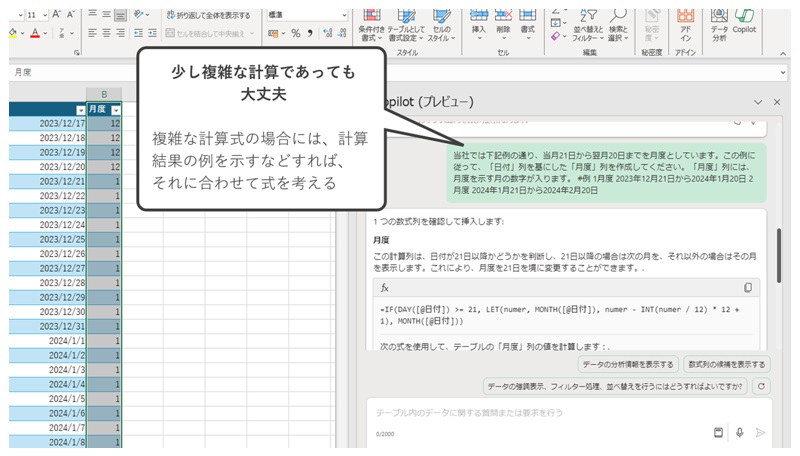Apply the red font color to text
Viewport: 800px width, 456px height.
35,33
